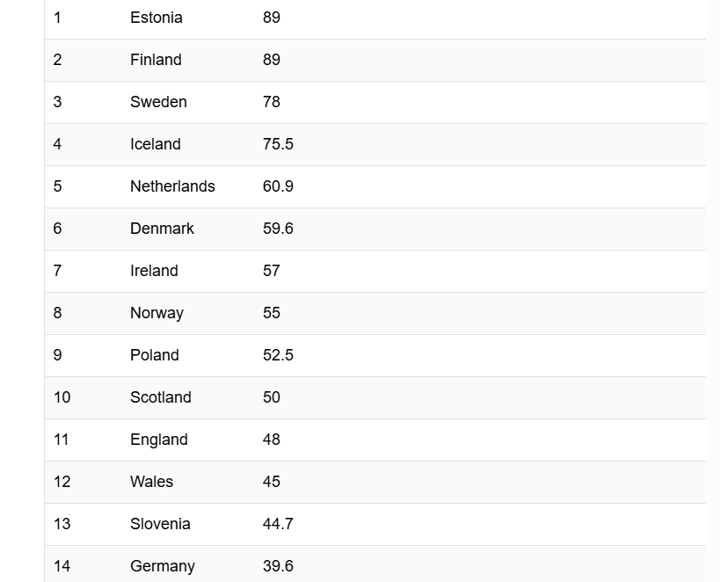Click the rank number 10 cell
This screenshot has width=728, height=582.
point(62,397)
